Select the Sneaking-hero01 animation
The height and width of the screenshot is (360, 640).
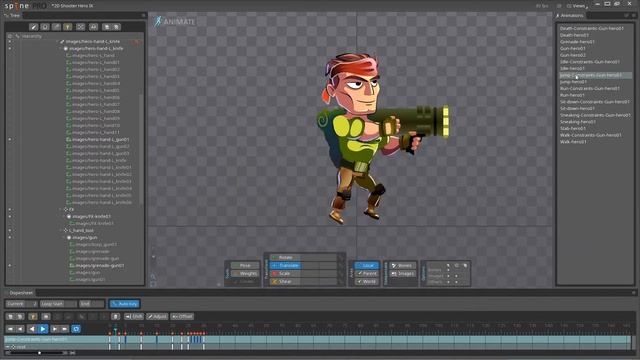tap(578, 122)
